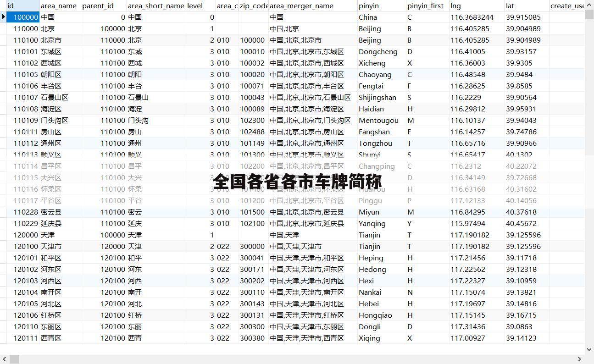Click the parent_id column header
The width and height of the screenshot is (594, 364).
[104, 6]
